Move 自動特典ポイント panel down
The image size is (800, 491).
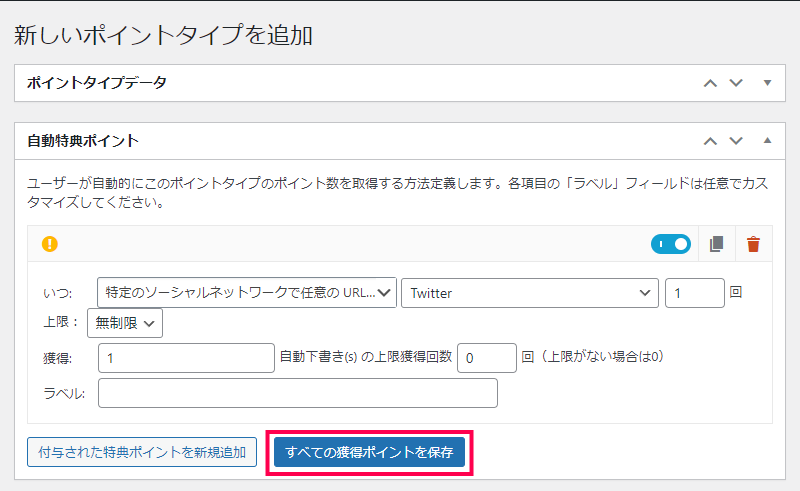(x=736, y=141)
